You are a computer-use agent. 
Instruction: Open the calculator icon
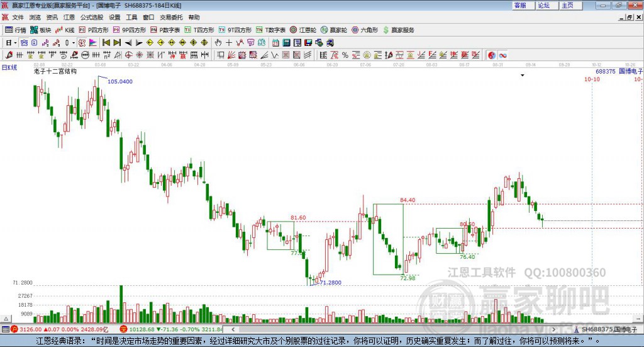[286, 43]
